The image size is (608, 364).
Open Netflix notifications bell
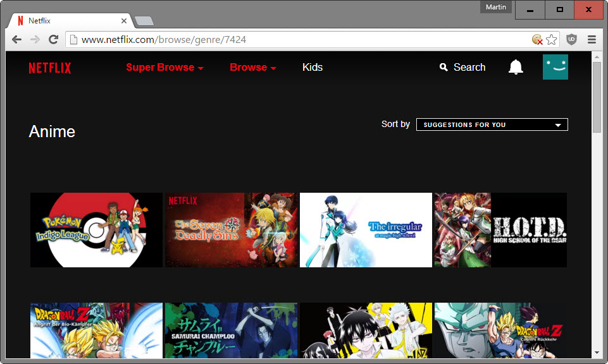tap(516, 67)
